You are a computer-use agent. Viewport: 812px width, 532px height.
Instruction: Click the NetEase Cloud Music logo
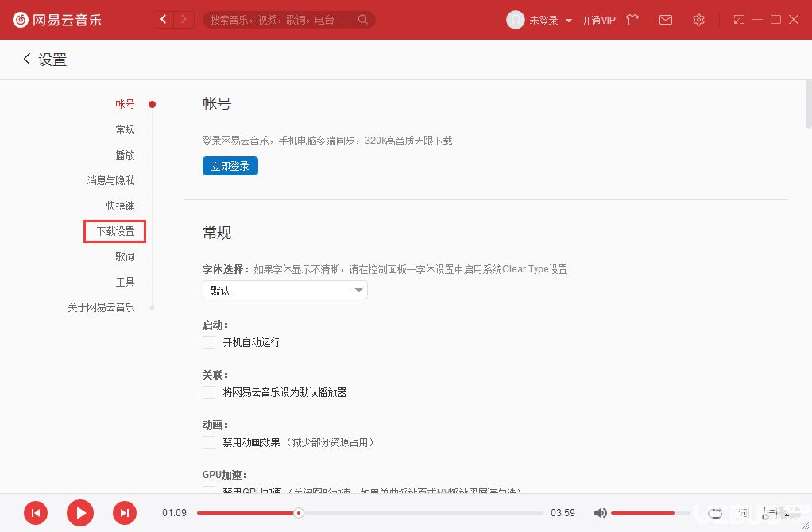57,20
